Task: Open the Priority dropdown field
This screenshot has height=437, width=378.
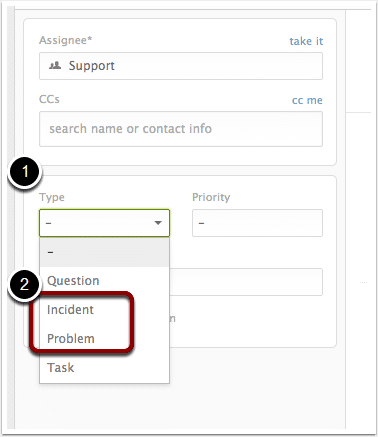Action: [x=257, y=223]
